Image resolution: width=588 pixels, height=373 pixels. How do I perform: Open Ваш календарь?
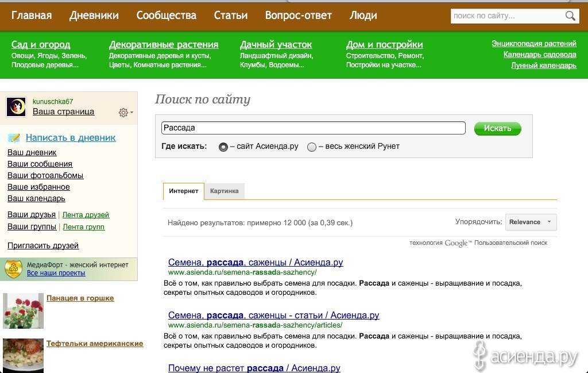[36, 198]
